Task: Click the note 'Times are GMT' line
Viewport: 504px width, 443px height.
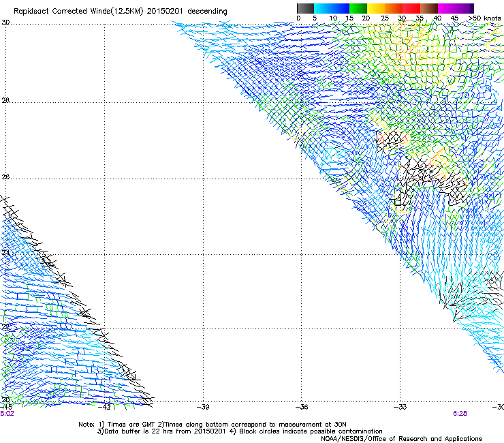Action: (x=212, y=425)
